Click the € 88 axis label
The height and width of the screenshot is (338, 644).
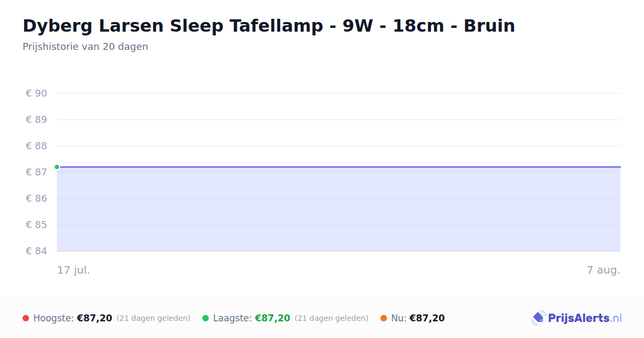click(36, 146)
